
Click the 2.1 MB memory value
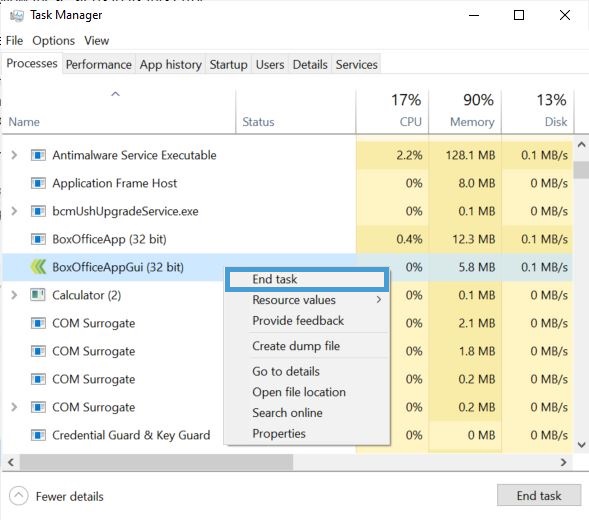pos(476,323)
